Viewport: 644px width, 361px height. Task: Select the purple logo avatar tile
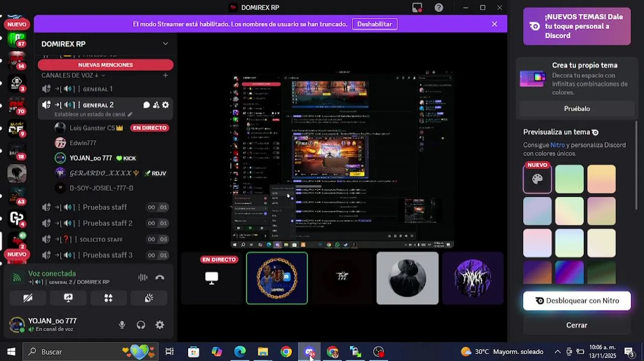click(x=472, y=278)
